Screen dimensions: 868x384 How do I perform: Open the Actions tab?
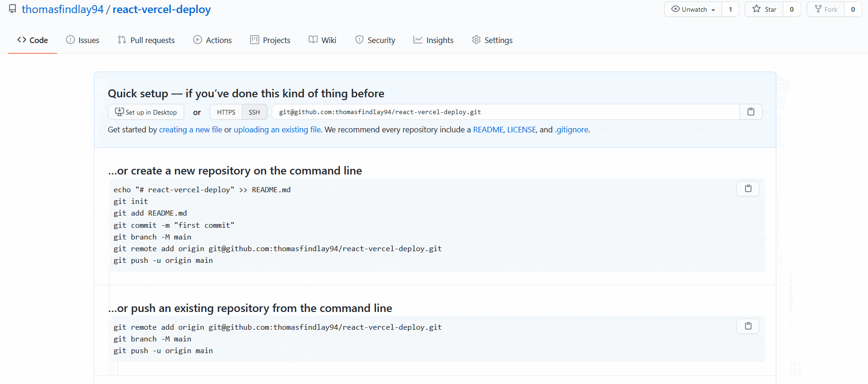click(213, 40)
